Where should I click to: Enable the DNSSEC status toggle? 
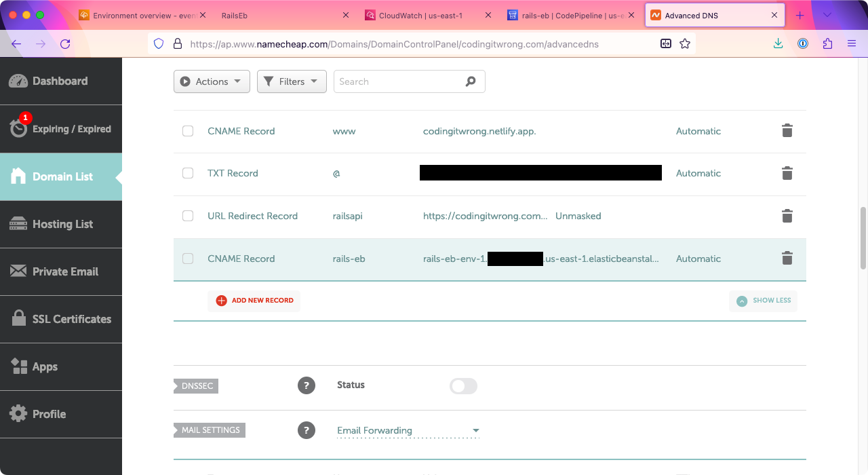pos(463,386)
